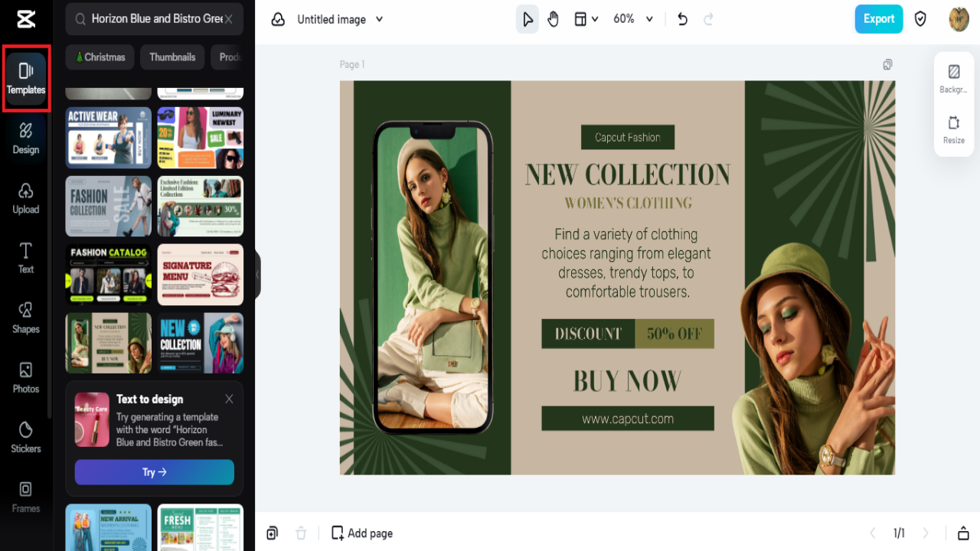Expand the Untitled image title dropdown

click(380, 19)
